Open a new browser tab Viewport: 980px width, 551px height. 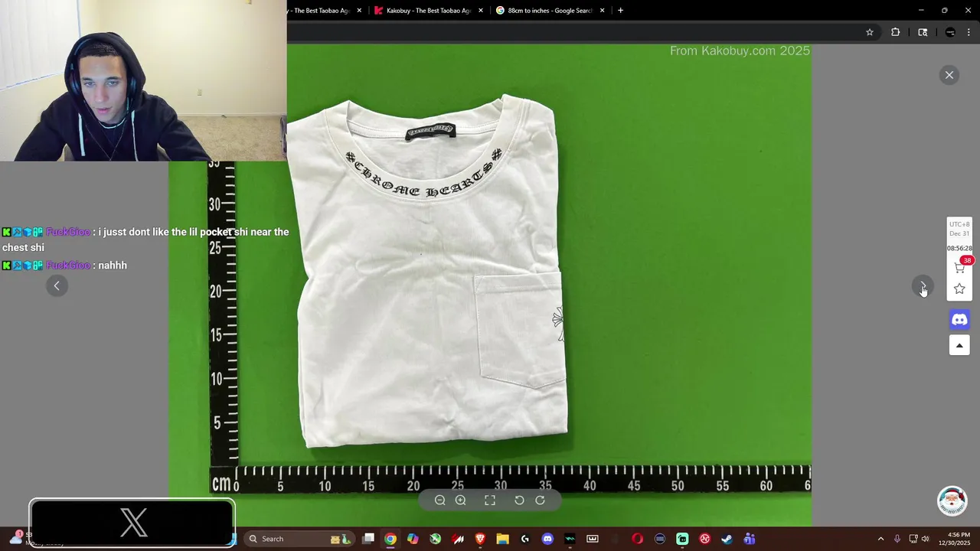pos(620,11)
